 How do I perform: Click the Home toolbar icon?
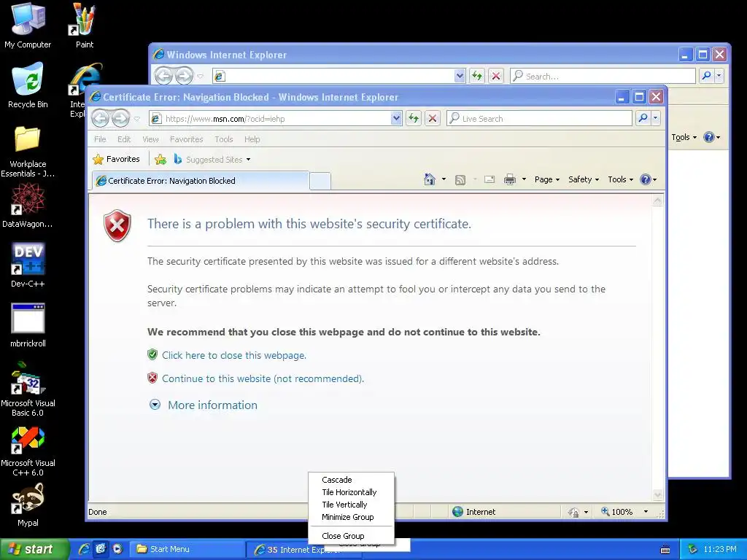tap(429, 179)
